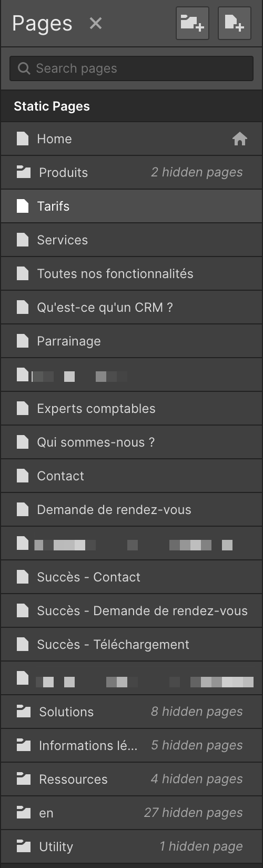Image resolution: width=263 pixels, height=868 pixels.
Task: Expand the Informations lé... folder
Action: pyautogui.click(x=131, y=745)
